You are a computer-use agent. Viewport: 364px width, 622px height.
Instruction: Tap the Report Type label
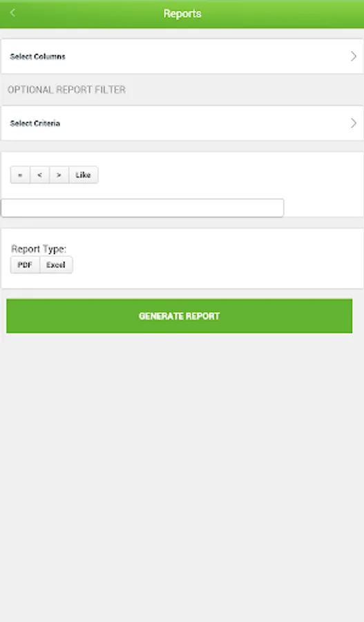pos(39,249)
